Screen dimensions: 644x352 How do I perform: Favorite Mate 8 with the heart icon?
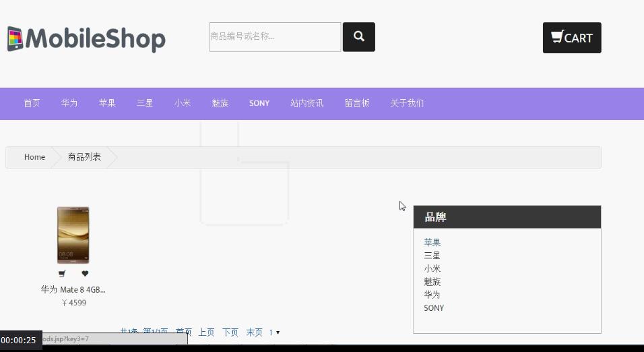click(85, 274)
